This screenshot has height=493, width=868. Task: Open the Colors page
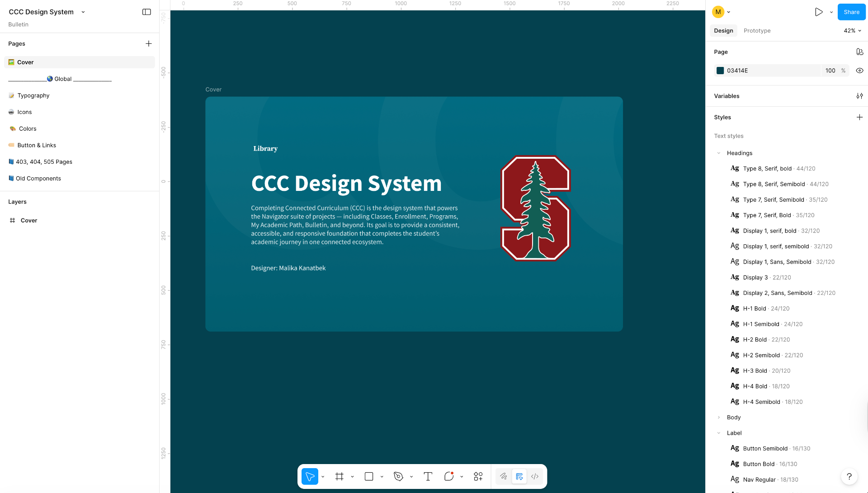pyautogui.click(x=80, y=129)
